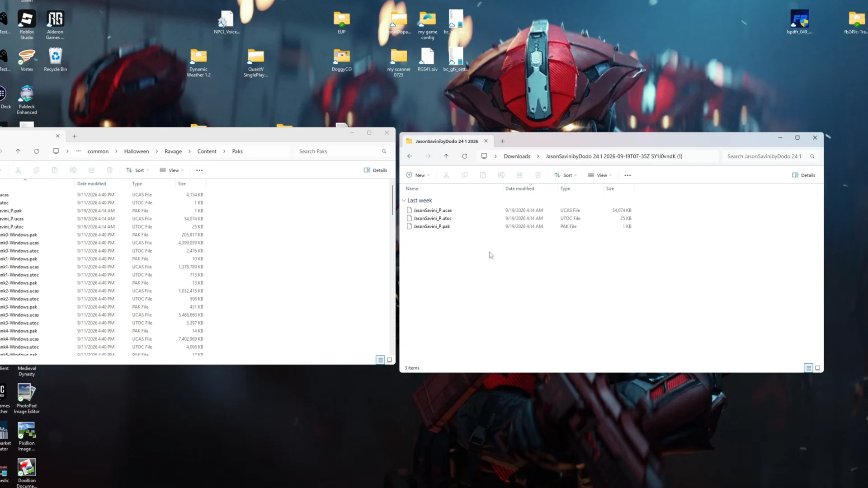Open NPCI_Voice file on desktop
The image size is (868, 488).
coord(226,23)
